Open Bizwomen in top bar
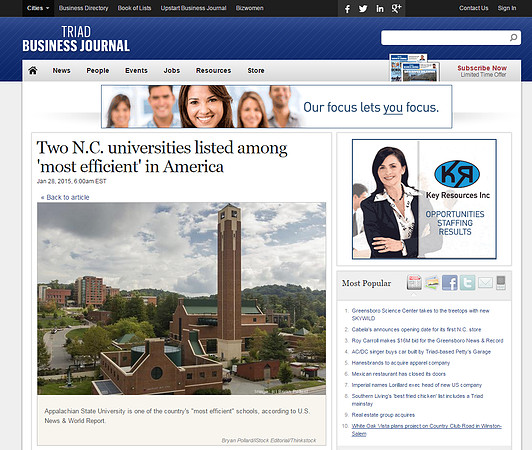 tap(249, 8)
